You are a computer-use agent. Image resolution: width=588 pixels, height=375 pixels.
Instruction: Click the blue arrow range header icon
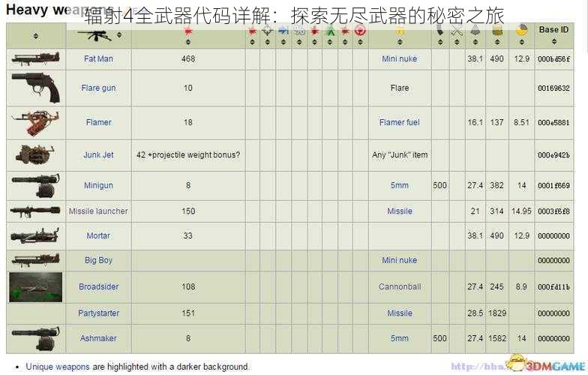283,31
